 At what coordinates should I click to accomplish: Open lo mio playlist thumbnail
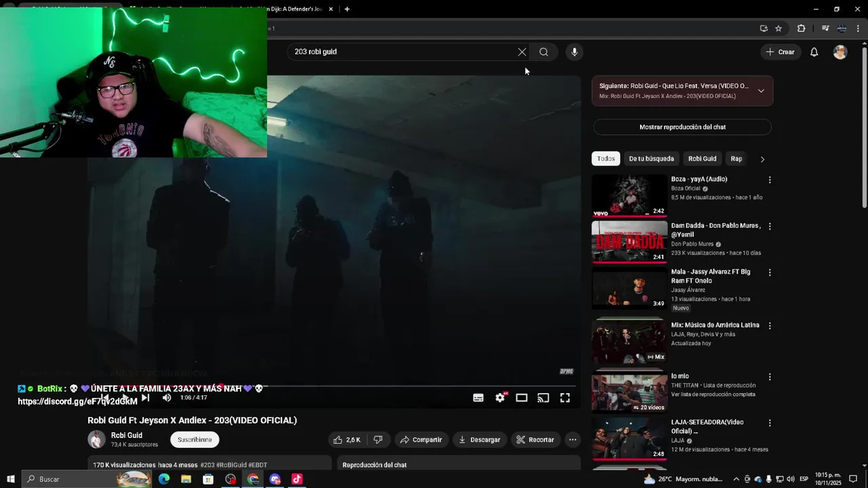(x=629, y=392)
